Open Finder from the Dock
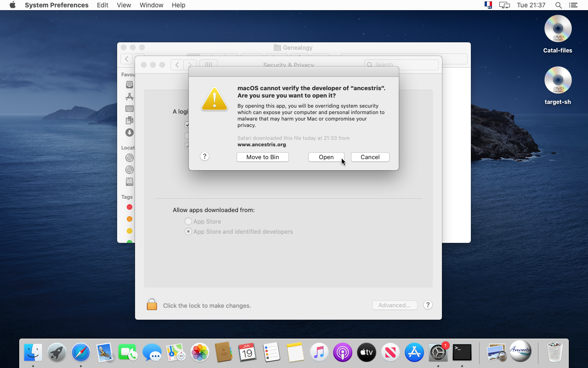The image size is (588, 368). tap(33, 353)
